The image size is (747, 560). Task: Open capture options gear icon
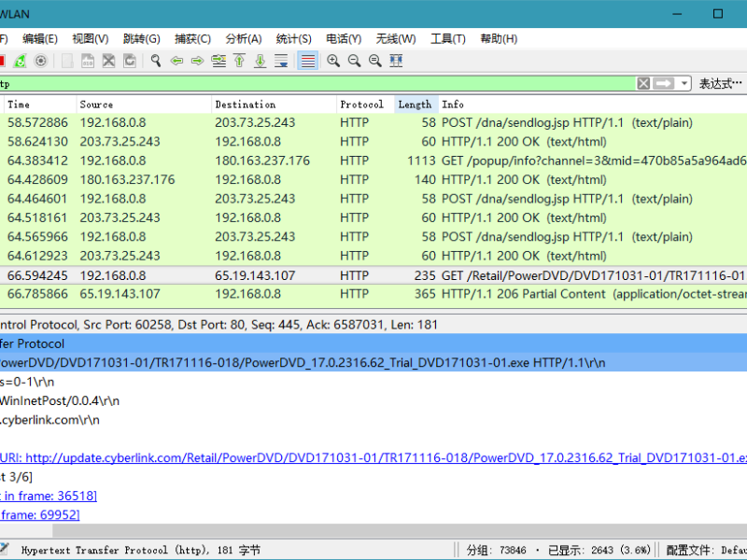[41, 61]
